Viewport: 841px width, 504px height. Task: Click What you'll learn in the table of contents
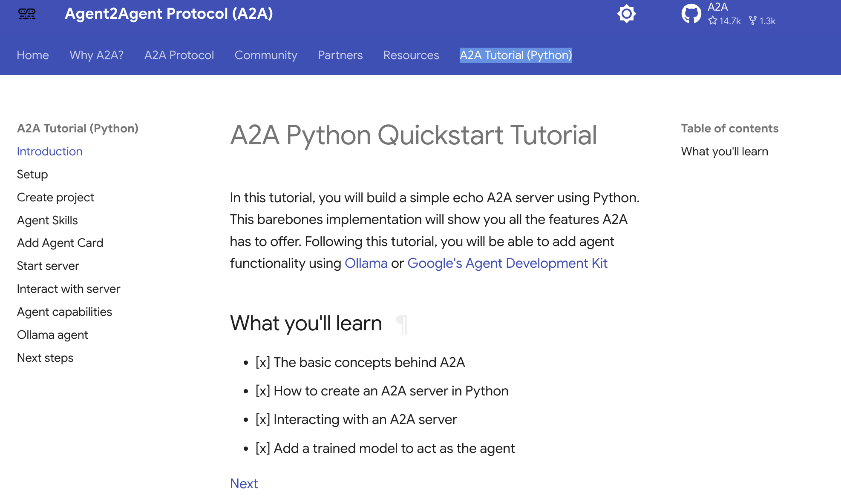(x=724, y=151)
